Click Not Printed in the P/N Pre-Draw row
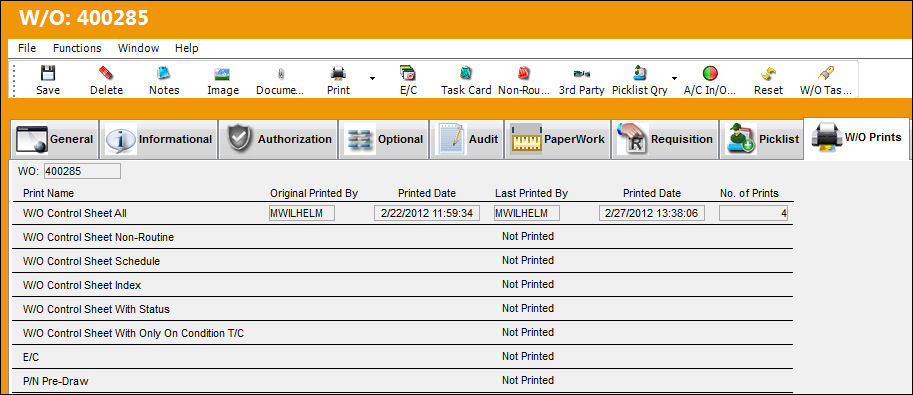This screenshot has height=395, width=913. (528, 380)
